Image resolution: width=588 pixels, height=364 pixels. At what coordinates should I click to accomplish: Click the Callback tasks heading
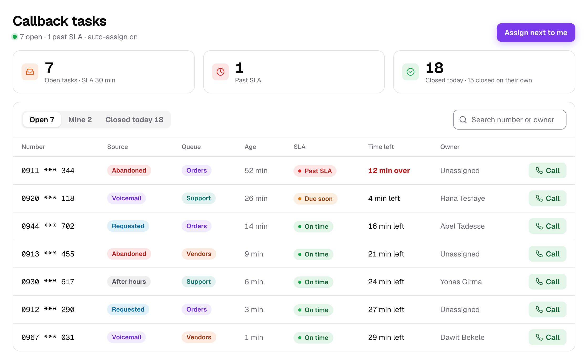point(60,21)
